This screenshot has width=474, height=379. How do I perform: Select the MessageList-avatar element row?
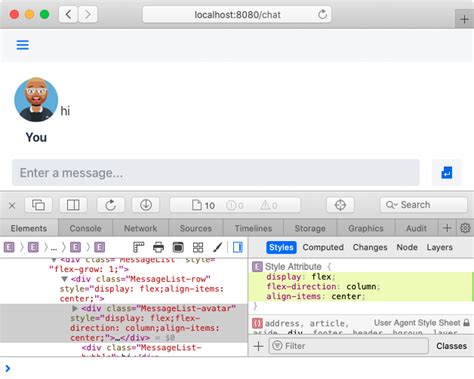[x=124, y=323]
